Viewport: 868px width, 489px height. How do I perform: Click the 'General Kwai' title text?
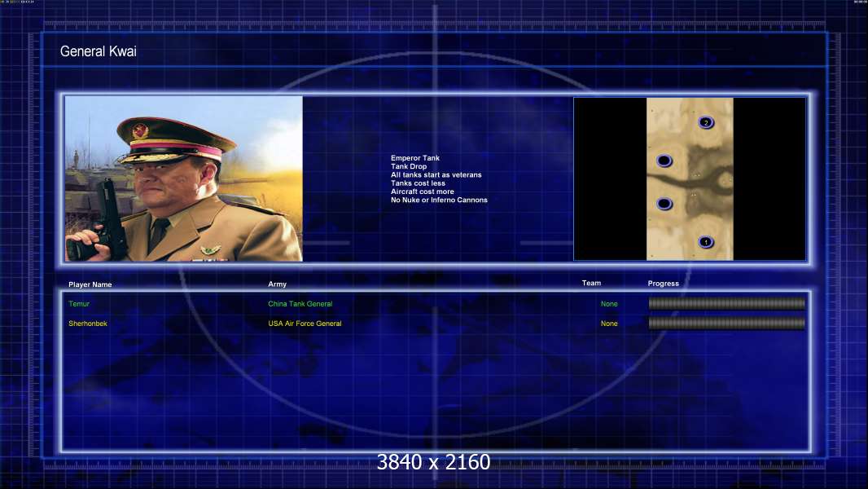pos(98,51)
